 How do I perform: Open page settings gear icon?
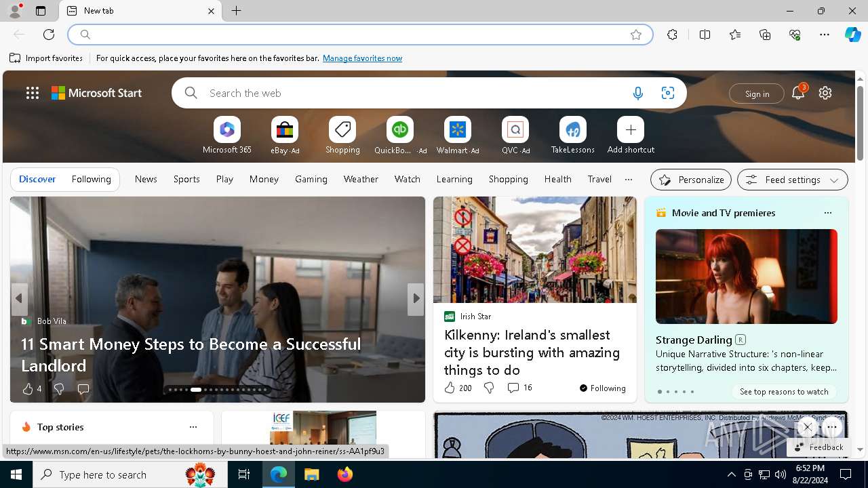pos(825,93)
